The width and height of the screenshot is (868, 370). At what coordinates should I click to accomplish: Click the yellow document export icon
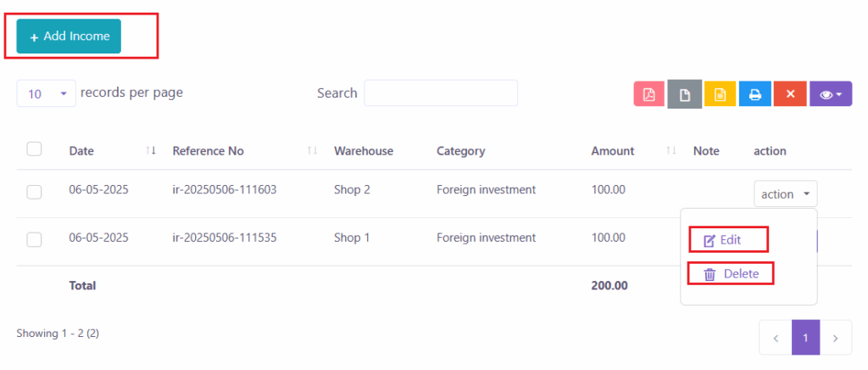click(x=720, y=94)
